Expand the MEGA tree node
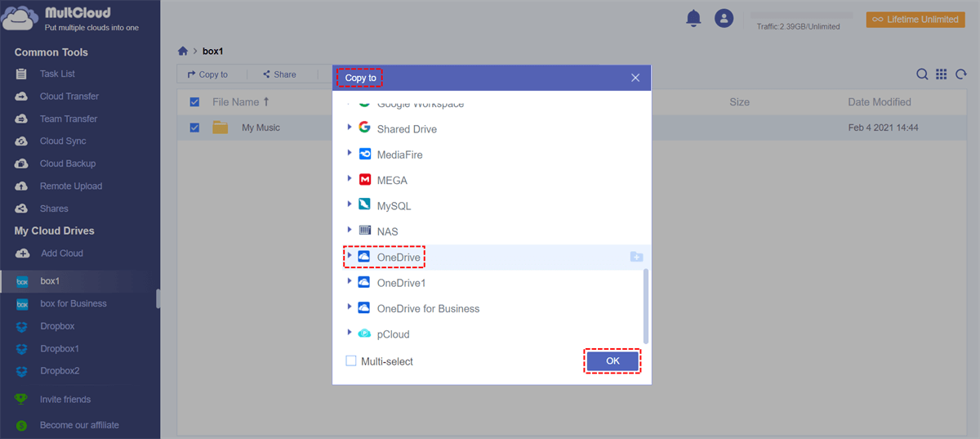The height and width of the screenshot is (439, 980). [350, 179]
